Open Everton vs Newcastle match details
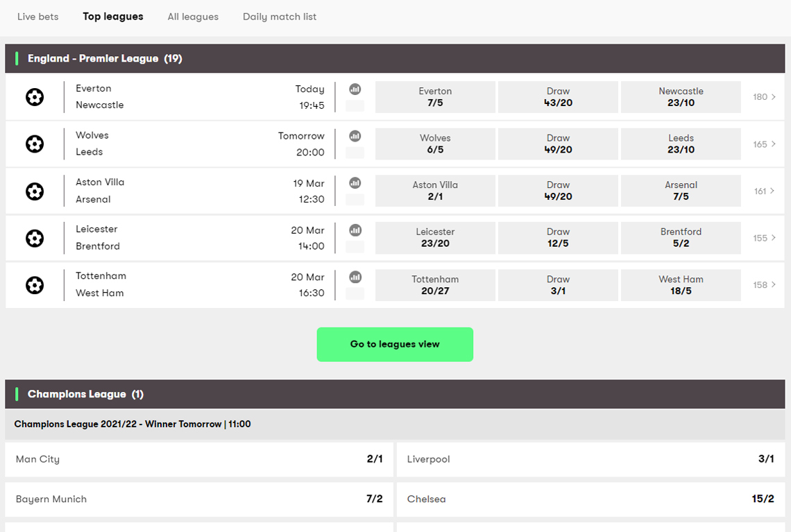This screenshot has height=532, width=791. [100, 97]
